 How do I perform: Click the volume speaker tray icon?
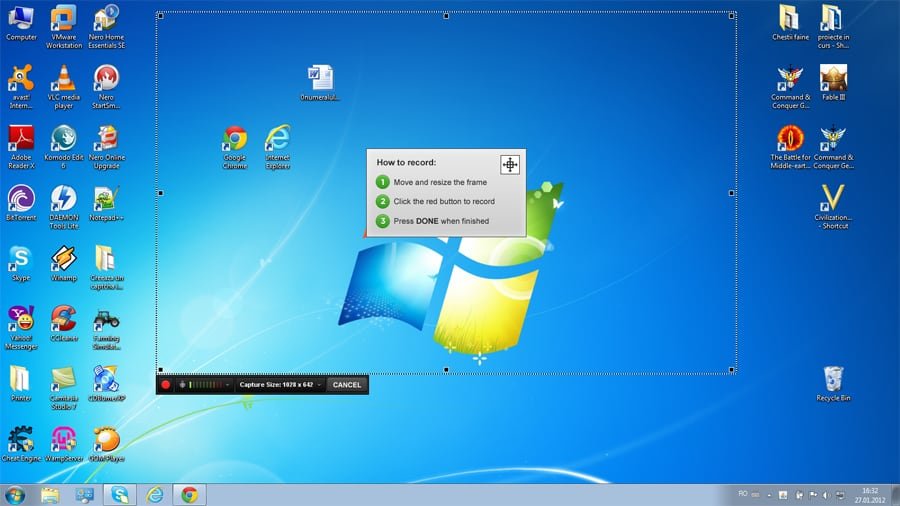(x=827, y=495)
